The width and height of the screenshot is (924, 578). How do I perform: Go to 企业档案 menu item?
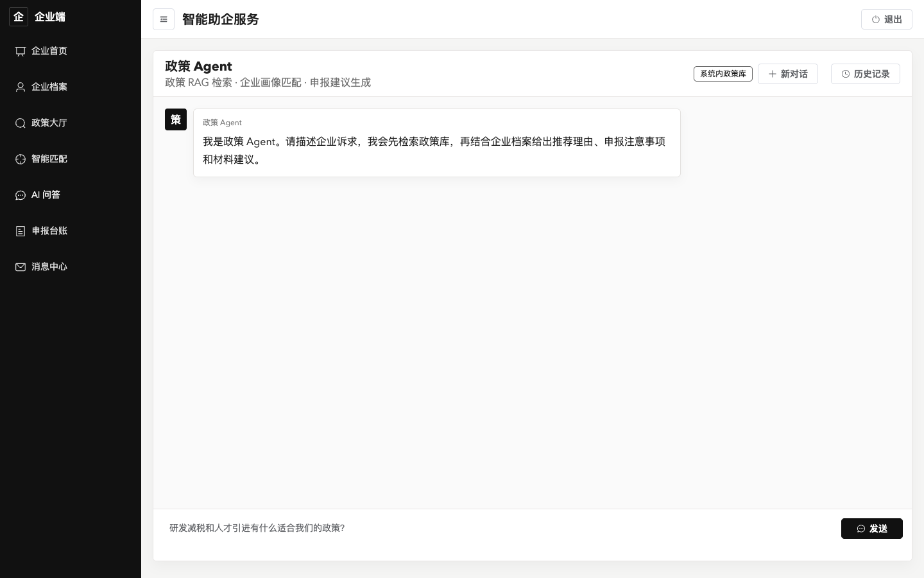(71, 87)
